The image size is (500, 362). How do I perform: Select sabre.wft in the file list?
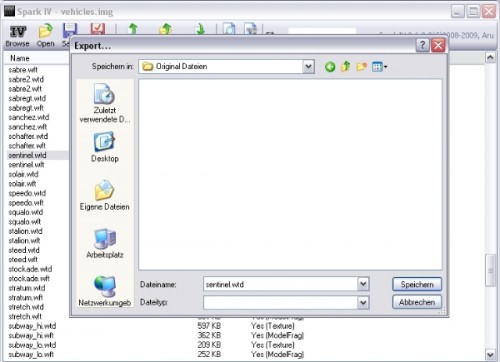point(23,70)
